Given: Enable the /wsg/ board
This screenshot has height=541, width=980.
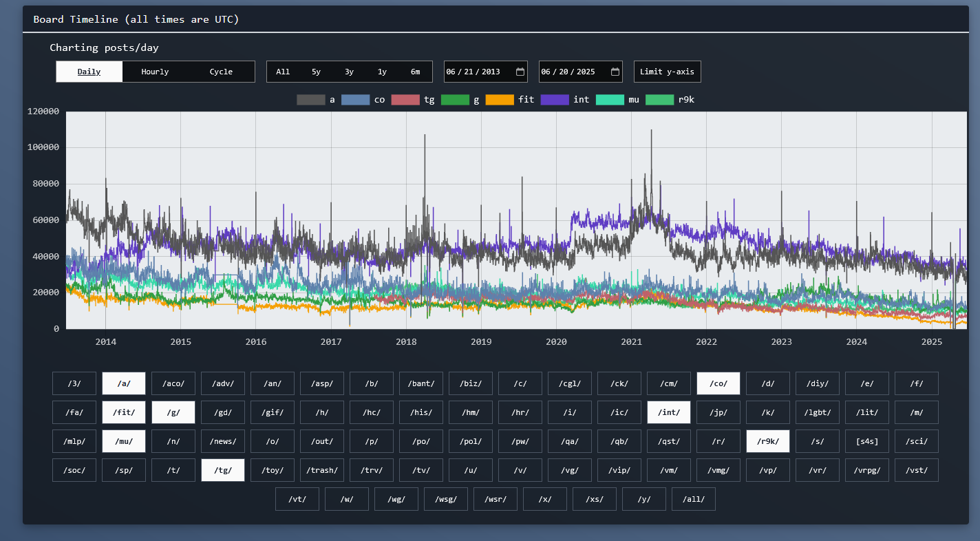Looking at the screenshot, I should [x=446, y=499].
